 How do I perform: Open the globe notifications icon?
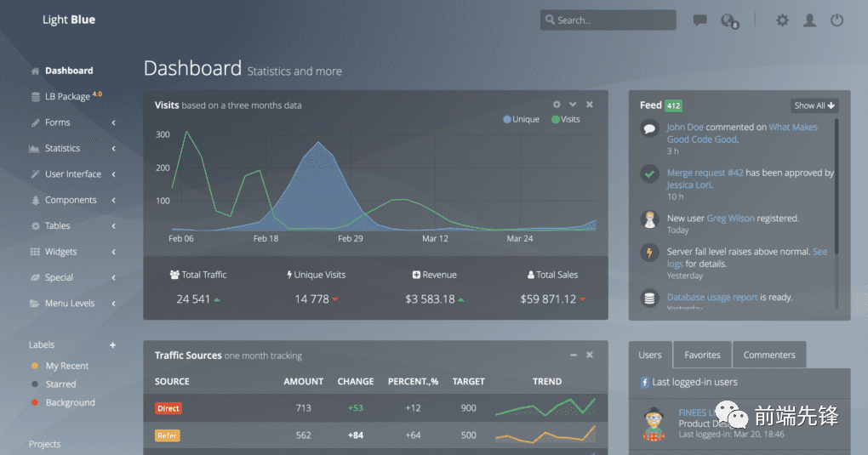pyautogui.click(x=728, y=20)
